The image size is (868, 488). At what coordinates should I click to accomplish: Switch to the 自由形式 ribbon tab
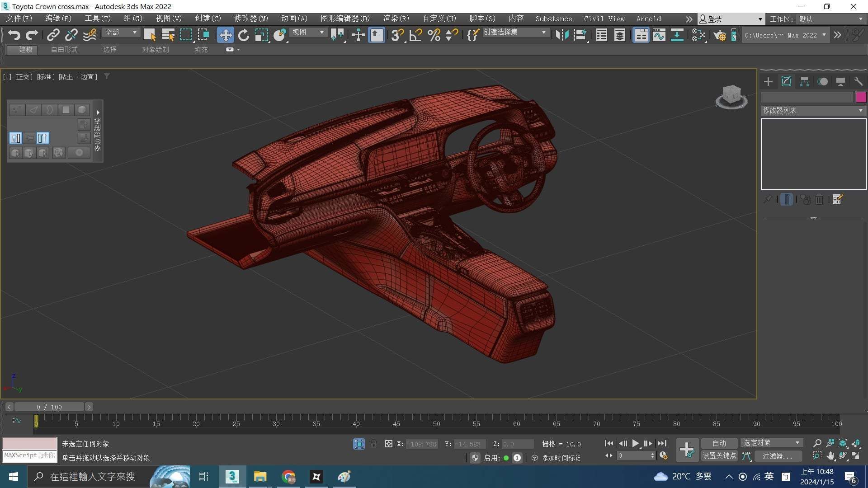(64, 50)
